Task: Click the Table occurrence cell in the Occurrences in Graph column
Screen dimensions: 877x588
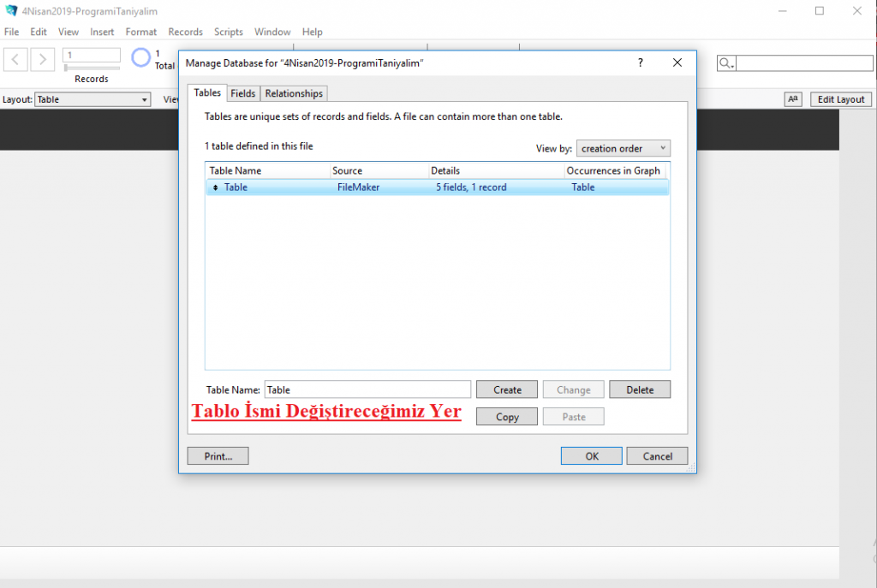Action: pos(582,187)
